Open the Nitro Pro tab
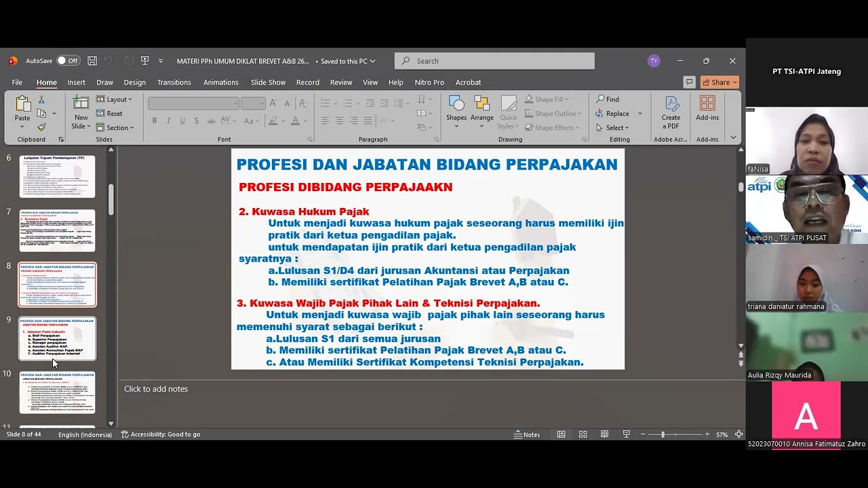Image resolution: width=868 pixels, height=488 pixels. (429, 82)
